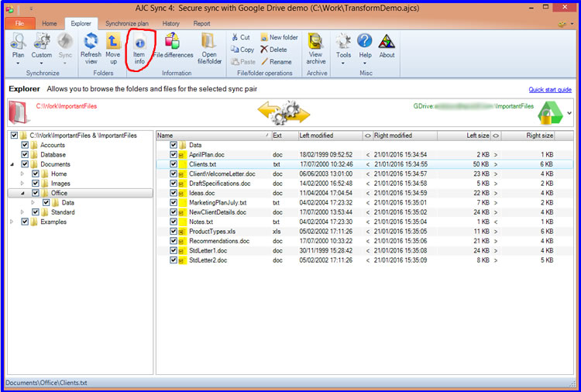Toggle the Documents folder checkbox

(x=25, y=164)
